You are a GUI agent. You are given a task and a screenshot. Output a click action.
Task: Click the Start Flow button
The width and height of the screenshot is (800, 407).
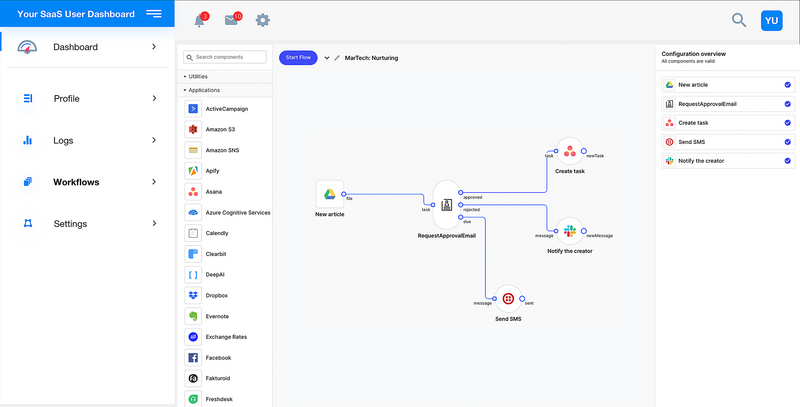298,58
